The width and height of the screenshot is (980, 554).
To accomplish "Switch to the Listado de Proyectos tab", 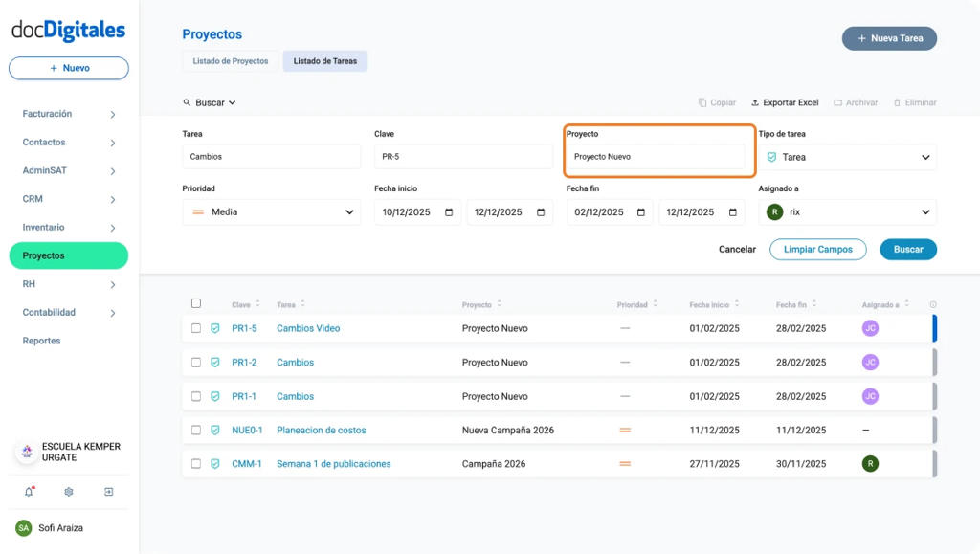I will point(230,60).
